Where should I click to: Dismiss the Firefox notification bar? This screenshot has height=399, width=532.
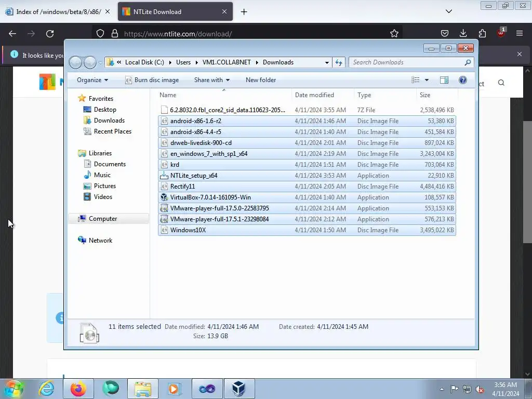click(x=520, y=54)
